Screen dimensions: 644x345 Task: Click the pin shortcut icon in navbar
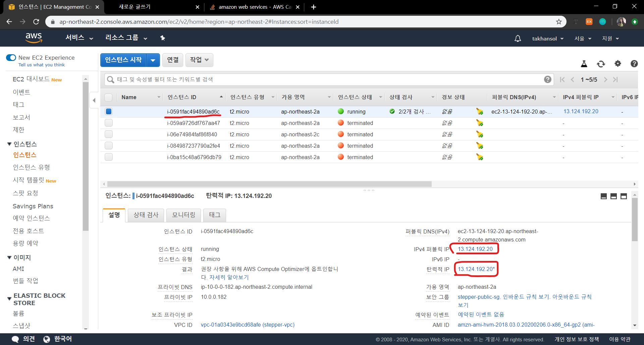(x=163, y=38)
